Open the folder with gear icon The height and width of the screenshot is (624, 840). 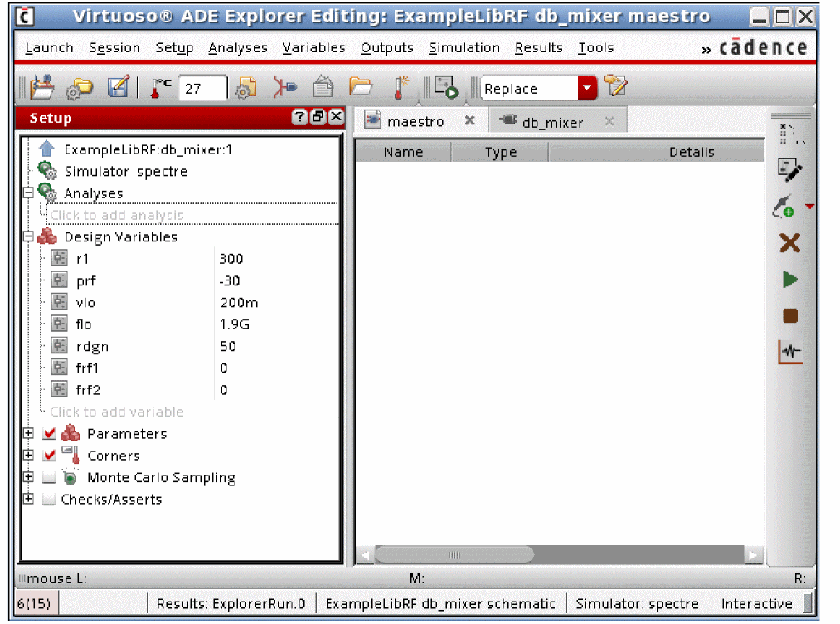coord(80,88)
